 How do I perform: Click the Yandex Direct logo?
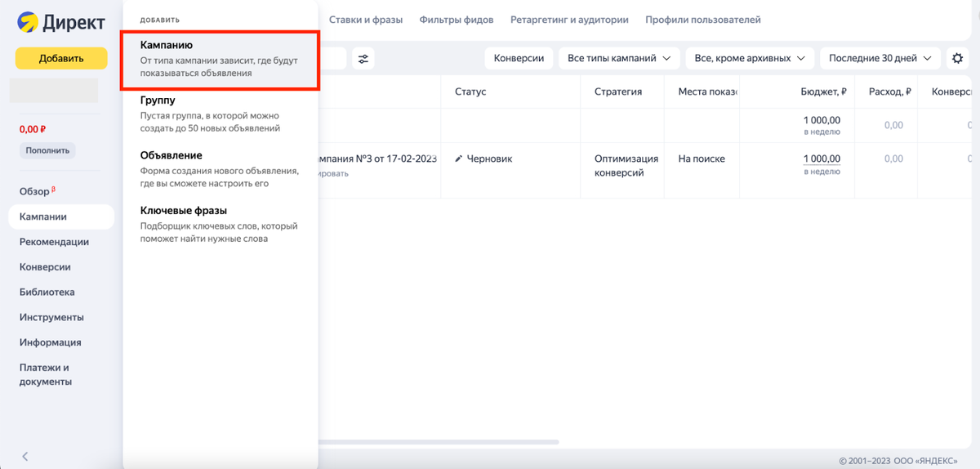pos(60,22)
